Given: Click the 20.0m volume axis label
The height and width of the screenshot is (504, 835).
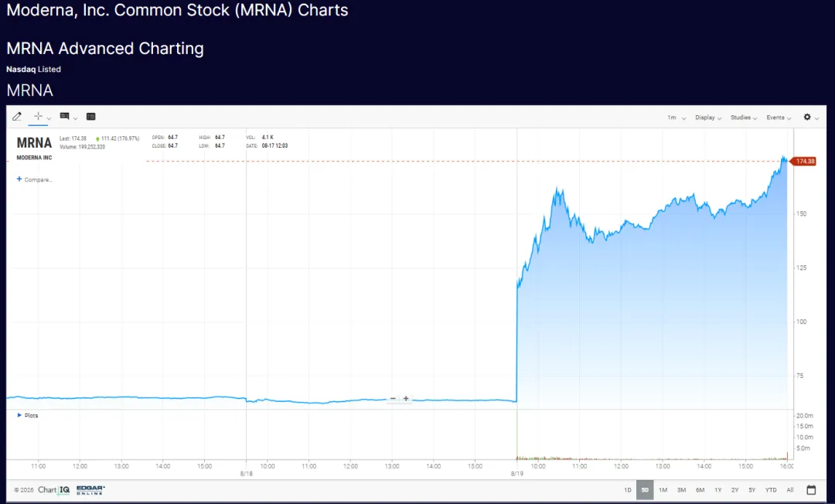Looking at the screenshot, I should pyautogui.click(x=804, y=416).
